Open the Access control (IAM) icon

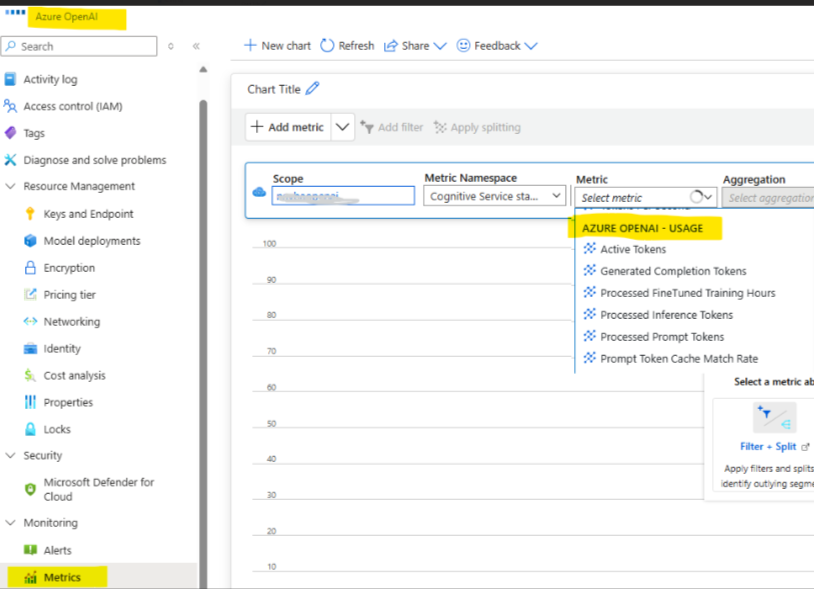(x=10, y=106)
